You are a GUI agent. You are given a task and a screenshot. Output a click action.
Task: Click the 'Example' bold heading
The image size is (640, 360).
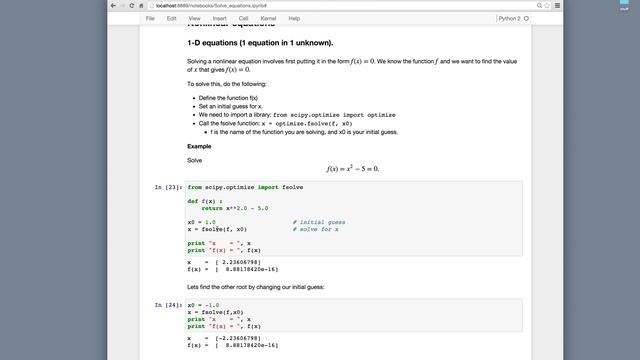pyautogui.click(x=199, y=146)
